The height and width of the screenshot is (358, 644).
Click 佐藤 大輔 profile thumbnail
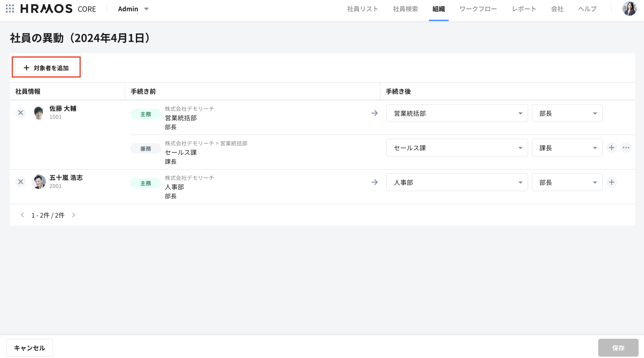[39, 113]
